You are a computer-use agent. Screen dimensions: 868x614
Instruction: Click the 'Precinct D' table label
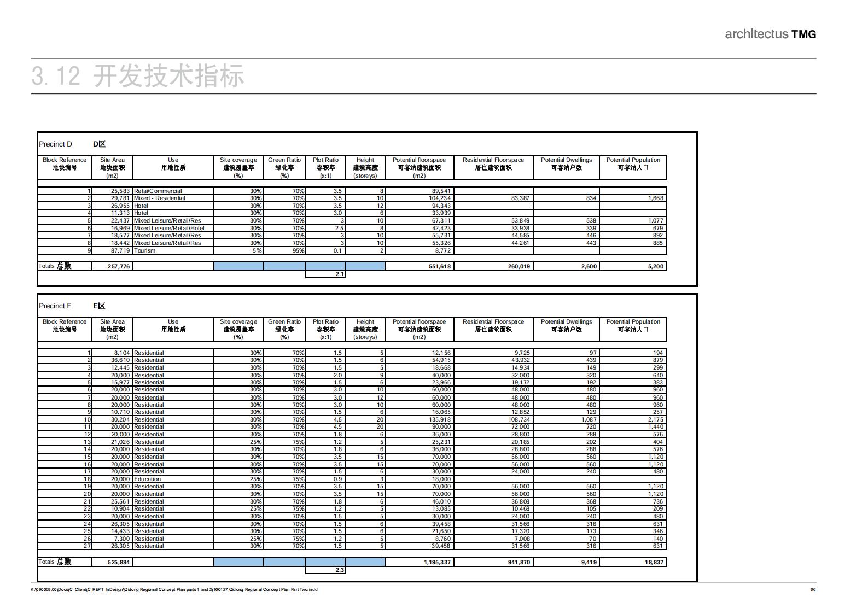tap(55, 144)
